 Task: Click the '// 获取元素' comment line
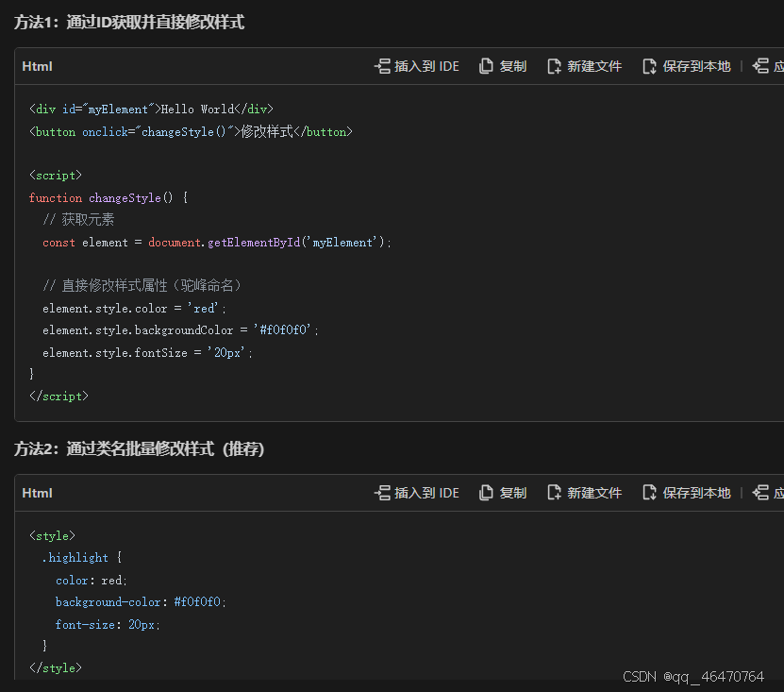point(78,220)
